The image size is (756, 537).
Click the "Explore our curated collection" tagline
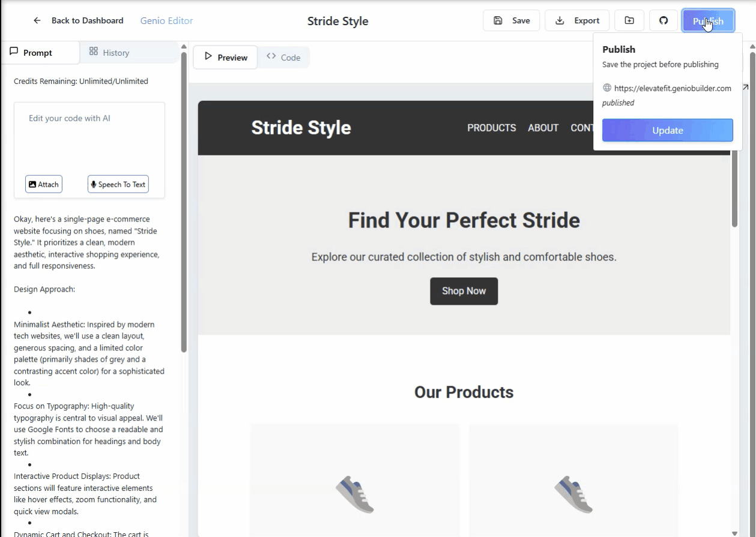(x=464, y=257)
